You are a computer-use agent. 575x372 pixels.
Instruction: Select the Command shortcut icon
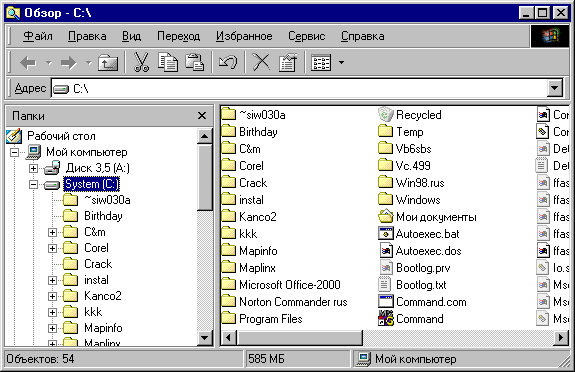point(385,318)
